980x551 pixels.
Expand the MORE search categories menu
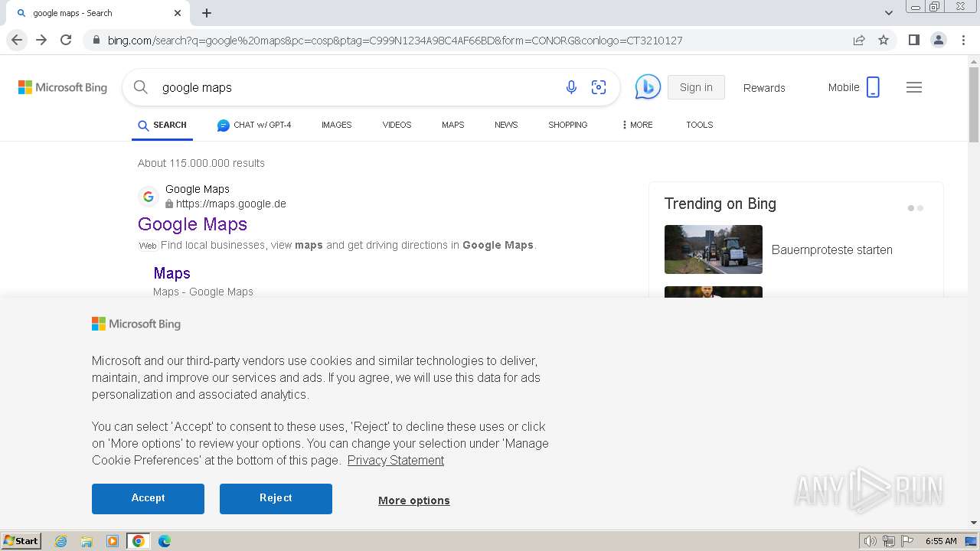pos(638,125)
